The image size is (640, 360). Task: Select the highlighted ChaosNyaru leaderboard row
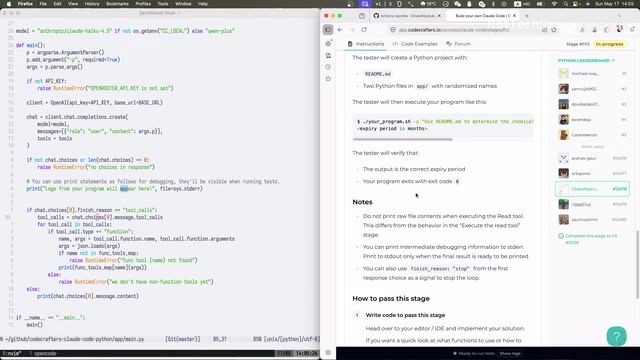click(592, 189)
